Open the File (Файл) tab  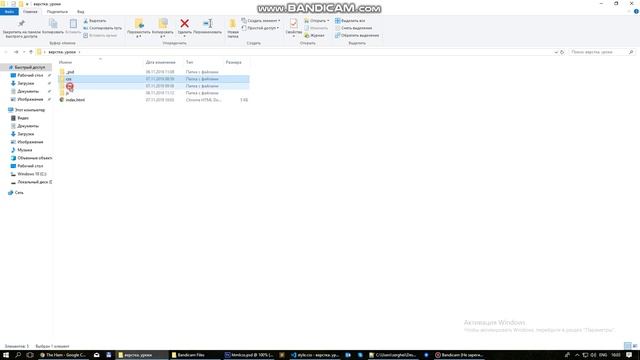tap(9, 12)
